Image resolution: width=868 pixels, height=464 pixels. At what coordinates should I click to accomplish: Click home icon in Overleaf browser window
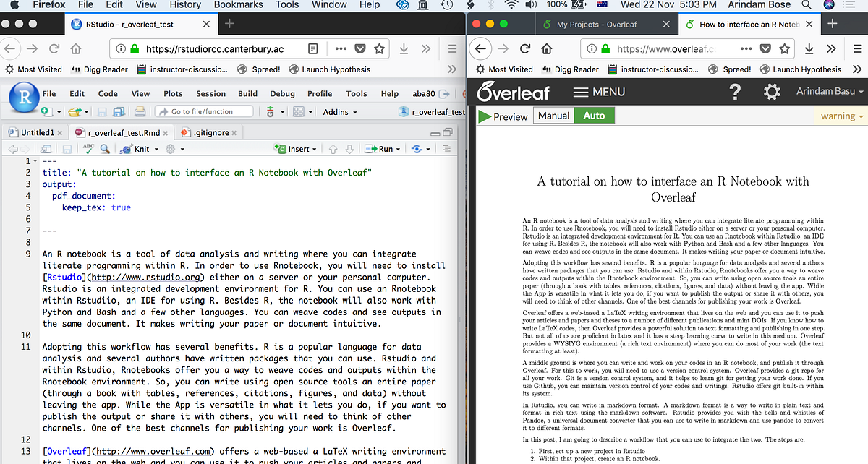point(547,49)
